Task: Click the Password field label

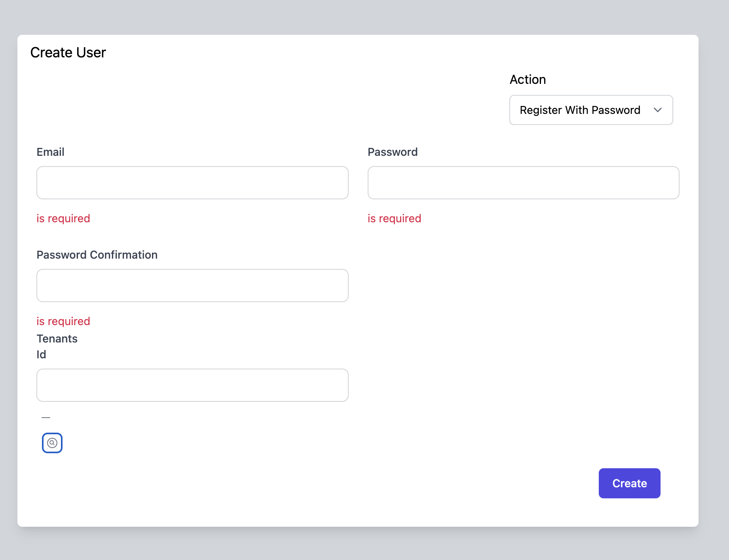Action: [x=392, y=152]
